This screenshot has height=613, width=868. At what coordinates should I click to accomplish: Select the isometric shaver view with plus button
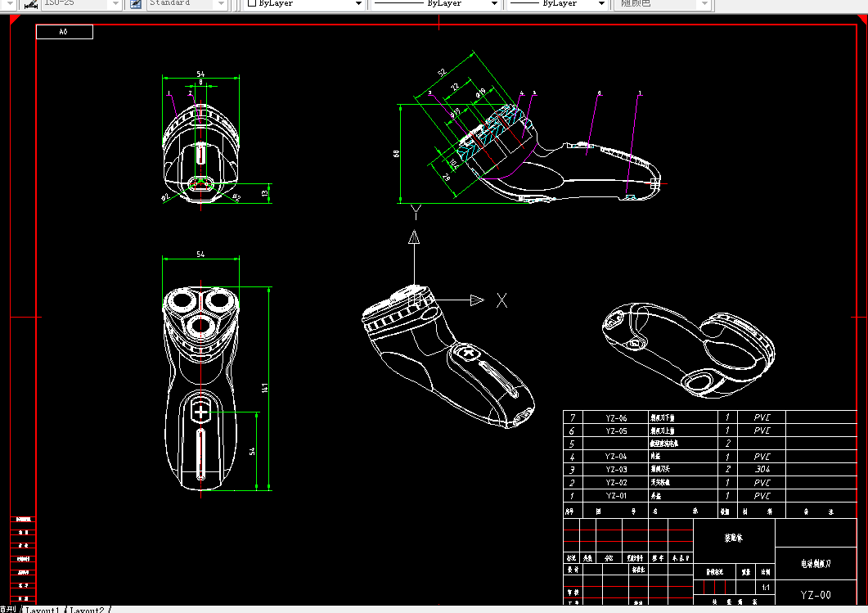click(448, 357)
